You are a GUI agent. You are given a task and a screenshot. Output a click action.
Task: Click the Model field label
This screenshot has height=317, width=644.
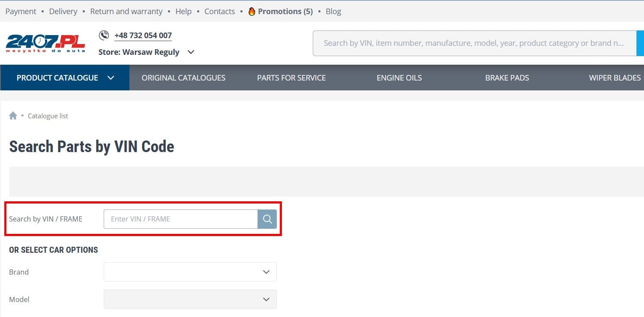19,299
